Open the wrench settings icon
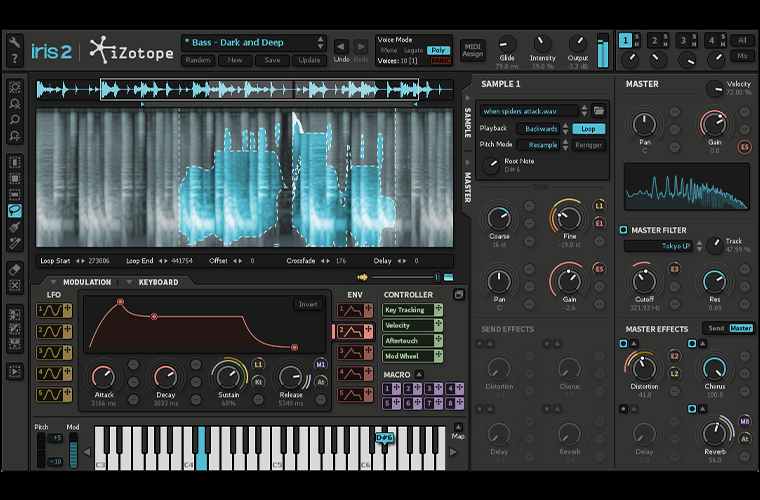Image resolution: width=760 pixels, height=500 pixels. pos(15,43)
